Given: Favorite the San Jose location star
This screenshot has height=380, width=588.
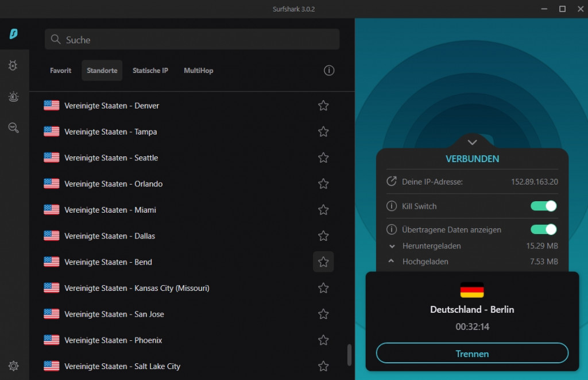Looking at the screenshot, I should coord(323,314).
